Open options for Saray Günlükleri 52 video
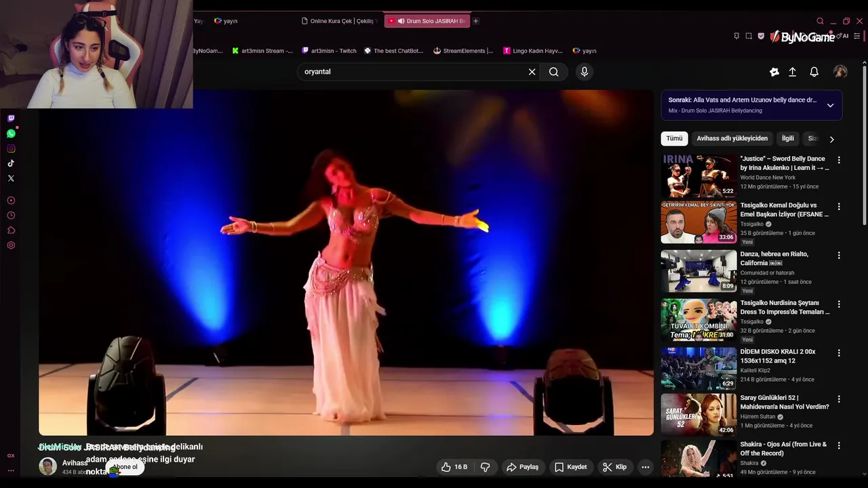868x488 pixels. pyautogui.click(x=839, y=399)
